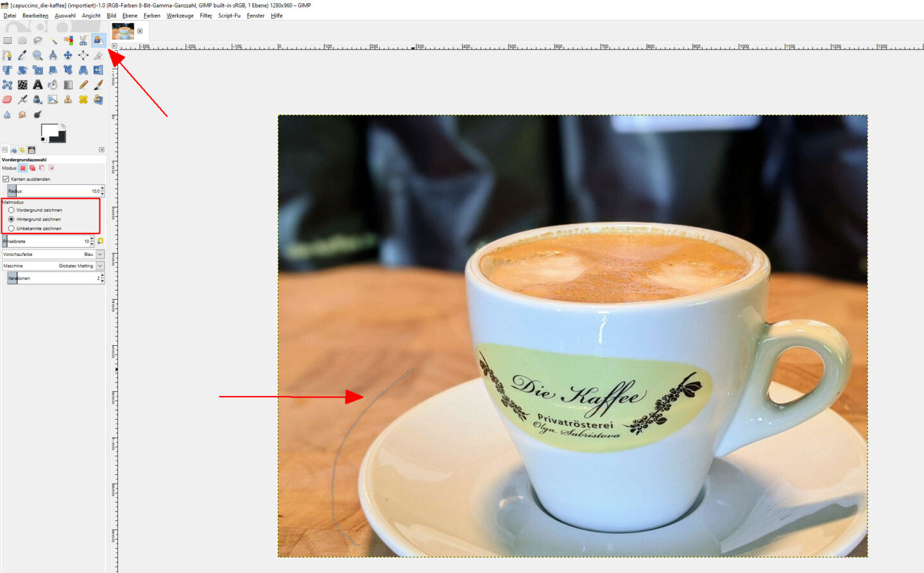Select the Rectangle Select tool
Image resolution: width=924 pixels, height=573 pixels.
pyautogui.click(x=7, y=40)
